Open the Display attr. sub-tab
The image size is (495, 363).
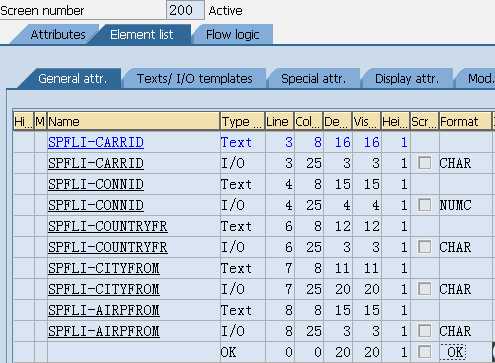tap(407, 79)
